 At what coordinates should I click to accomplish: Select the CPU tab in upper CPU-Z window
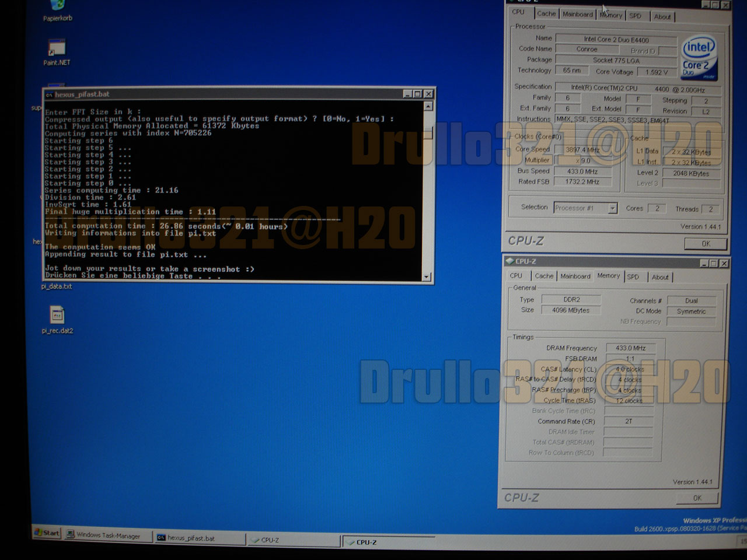pos(518,12)
